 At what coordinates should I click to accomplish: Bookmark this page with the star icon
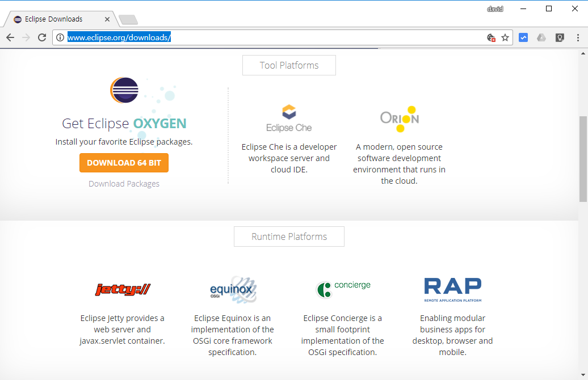pos(505,37)
